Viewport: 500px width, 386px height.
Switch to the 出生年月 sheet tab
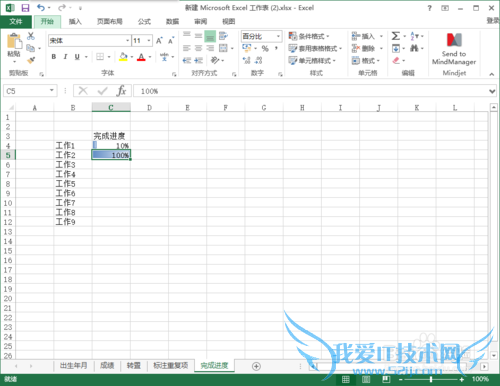(73, 366)
